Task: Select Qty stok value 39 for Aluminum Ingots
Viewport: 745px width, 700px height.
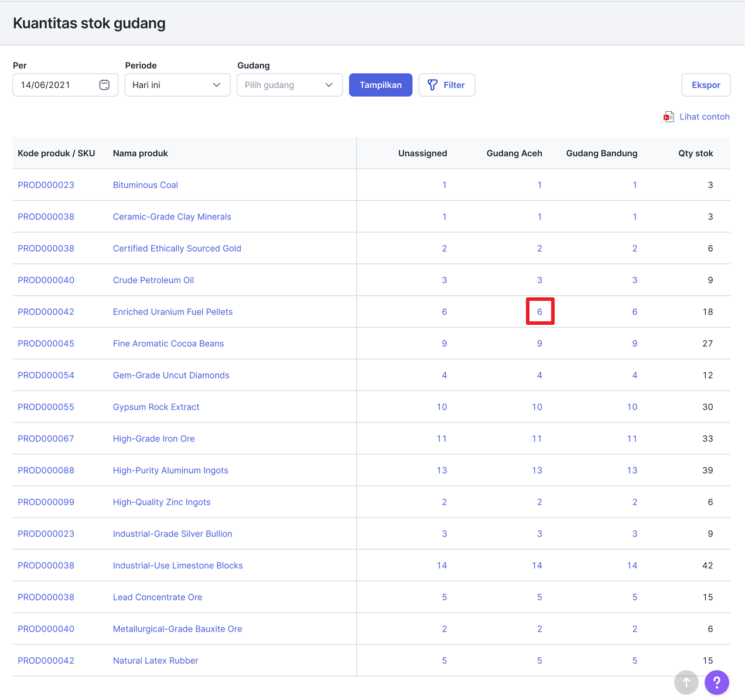Action: pyautogui.click(x=708, y=471)
